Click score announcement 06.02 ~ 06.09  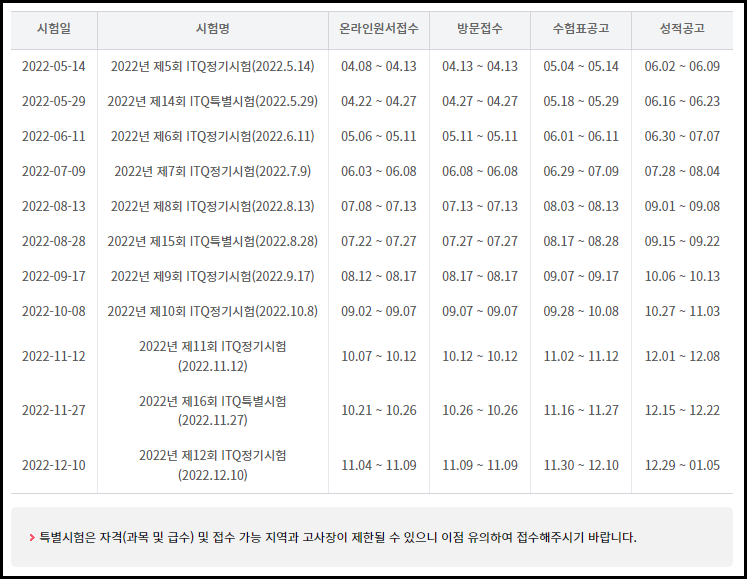pyautogui.click(x=682, y=66)
